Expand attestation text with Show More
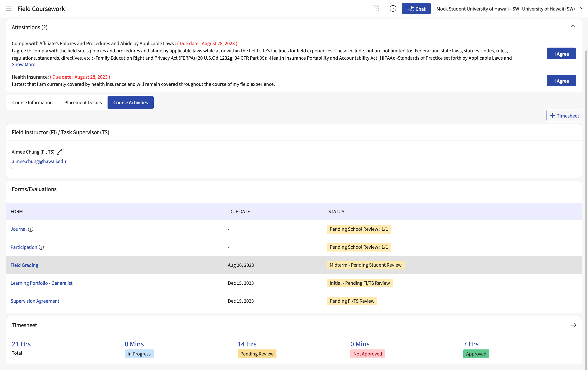 [x=23, y=64]
